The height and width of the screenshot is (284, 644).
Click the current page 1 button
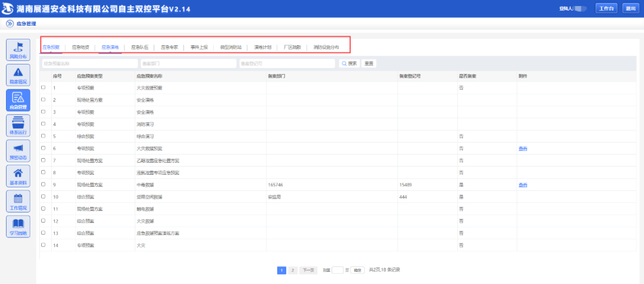(x=281, y=270)
